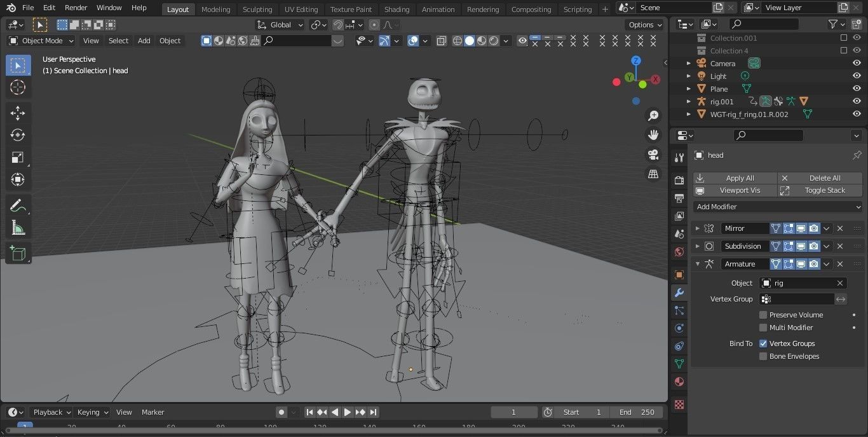
Task: Toggle visibility of WGT-rig_f_ring.01.R.002
Action: click(857, 114)
